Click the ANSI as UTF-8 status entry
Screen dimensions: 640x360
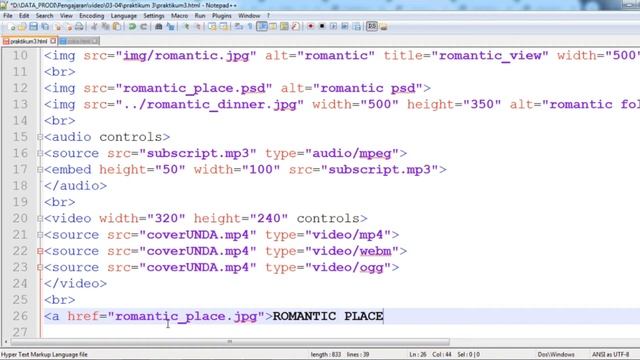point(611,354)
